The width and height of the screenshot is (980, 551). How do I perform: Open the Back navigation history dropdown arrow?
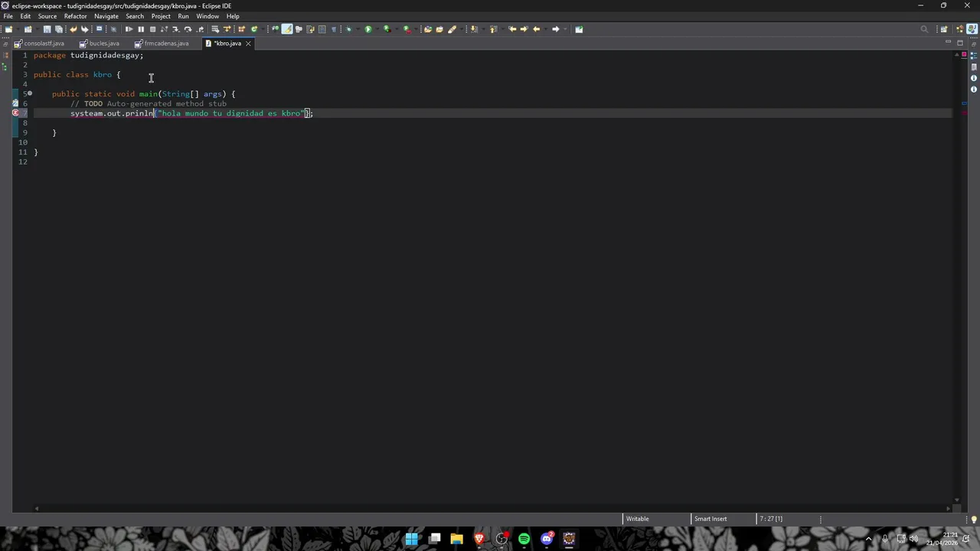546,29
